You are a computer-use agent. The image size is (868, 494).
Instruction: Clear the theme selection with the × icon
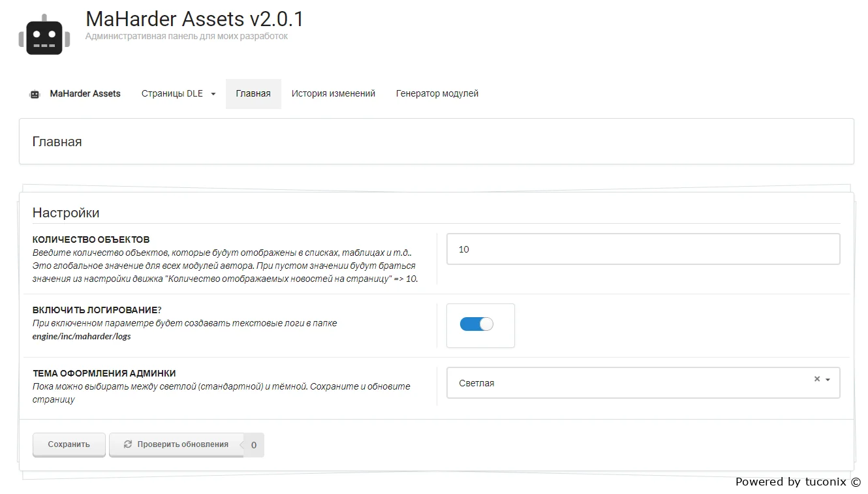click(816, 379)
